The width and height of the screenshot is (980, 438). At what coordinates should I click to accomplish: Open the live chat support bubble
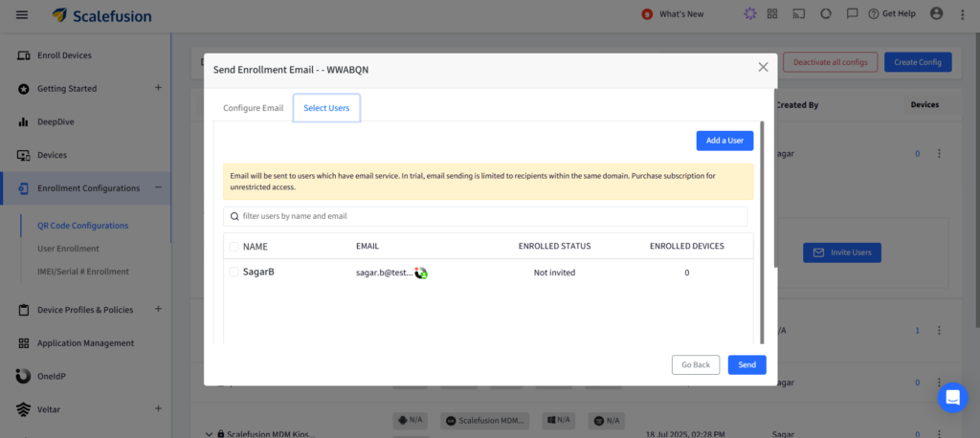coord(952,398)
